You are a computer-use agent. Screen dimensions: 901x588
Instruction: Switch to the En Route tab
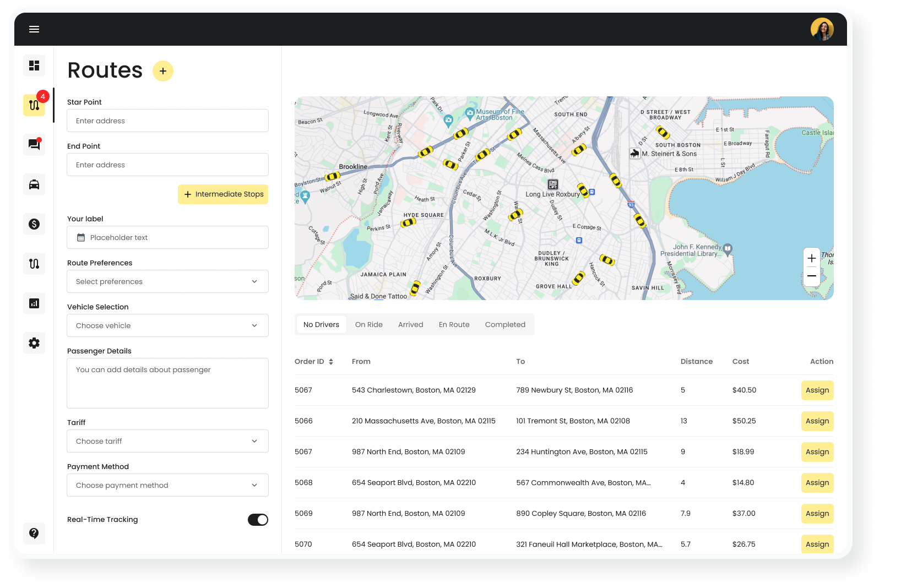pos(454,324)
